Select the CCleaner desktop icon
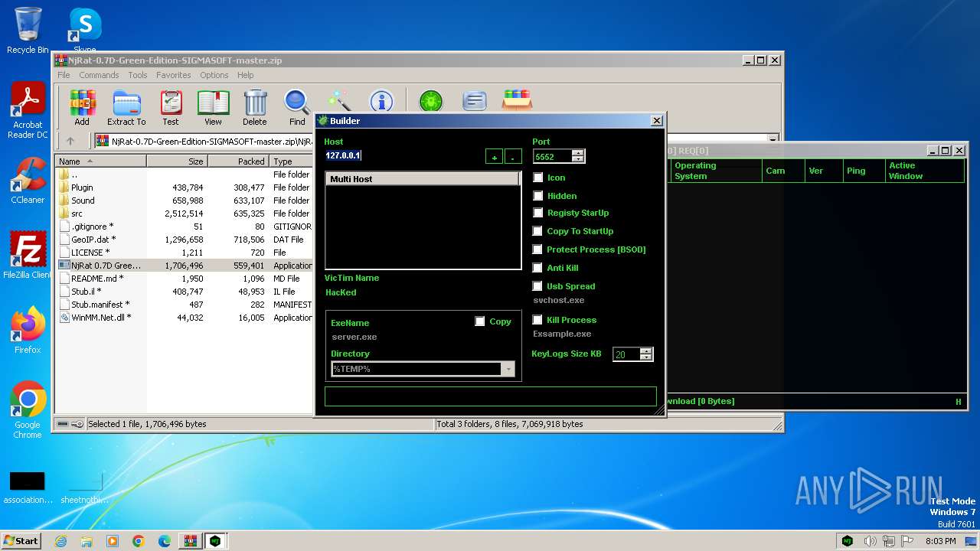Image resolution: width=980 pixels, height=551 pixels. [28, 181]
